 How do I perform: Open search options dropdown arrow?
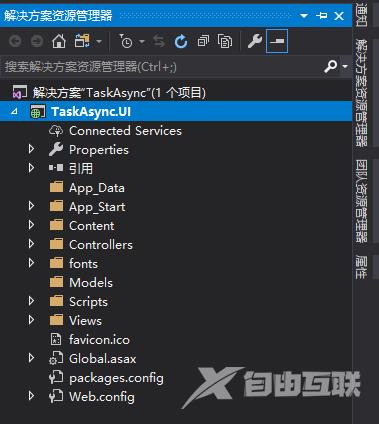[345, 67]
